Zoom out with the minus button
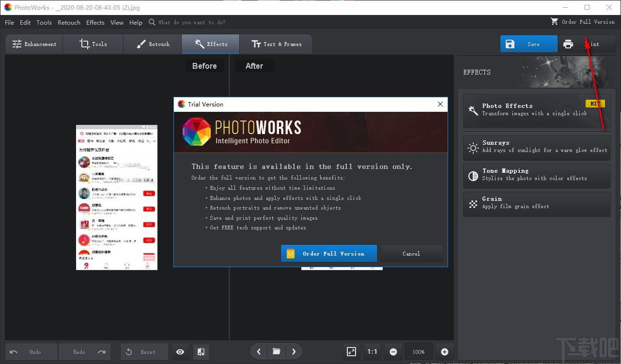The height and width of the screenshot is (364, 621). tap(393, 352)
